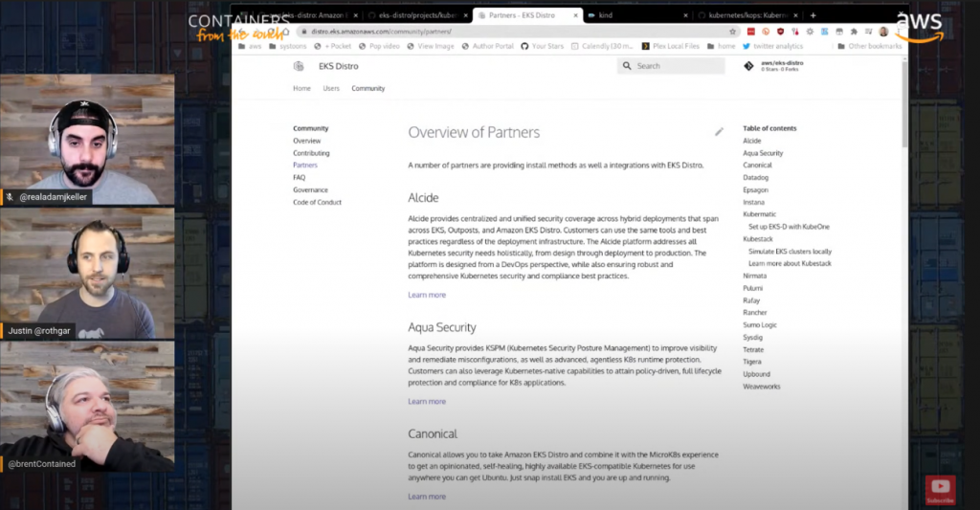Image resolution: width=980 pixels, height=510 pixels.
Task: Open a new browser tab
Action: pyautogui.click(x=813, y=15)
